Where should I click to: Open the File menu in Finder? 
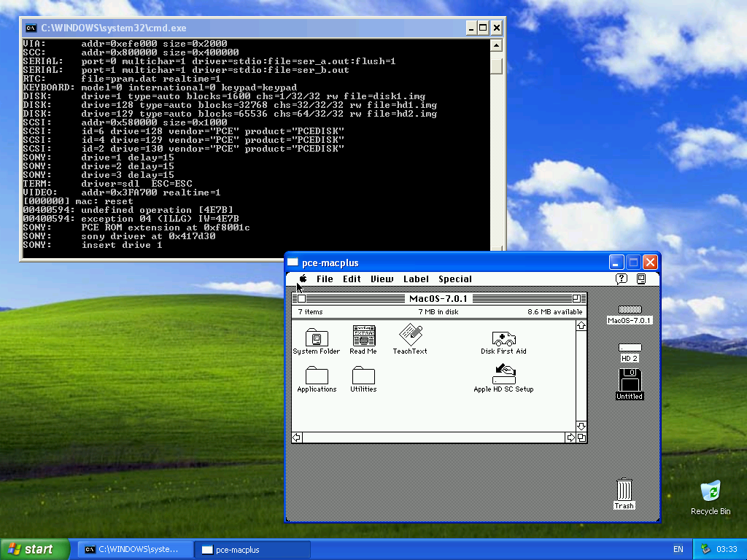click(325, 279)
